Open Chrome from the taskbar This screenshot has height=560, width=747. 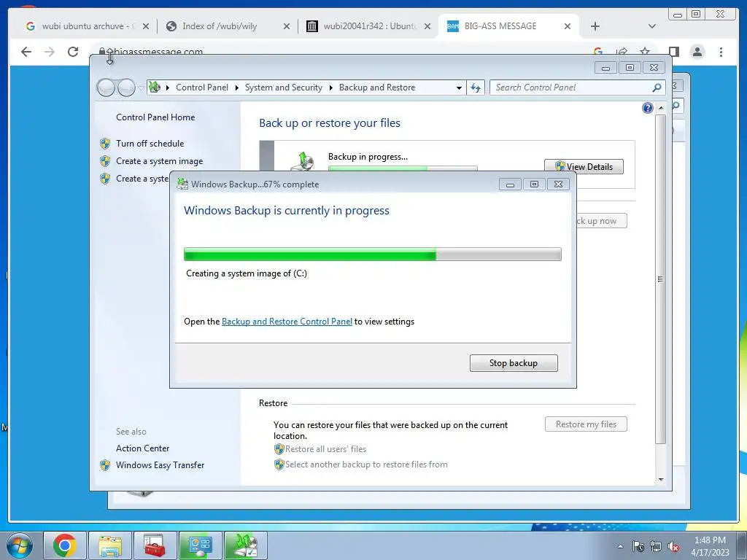pyautogui.click(x=65, y=545)
